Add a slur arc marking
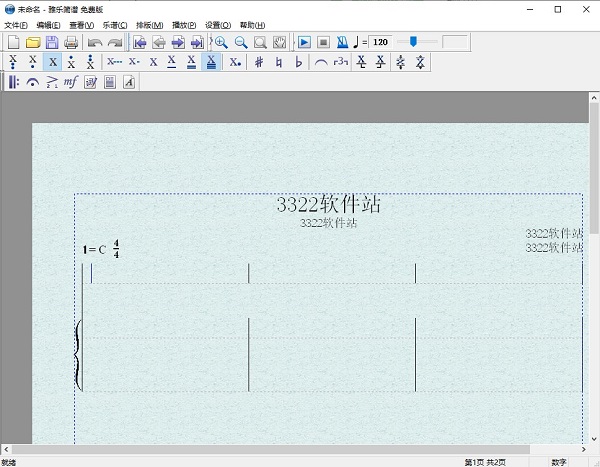The width and height of the screenshot is (600, 467). pos(321,62)
